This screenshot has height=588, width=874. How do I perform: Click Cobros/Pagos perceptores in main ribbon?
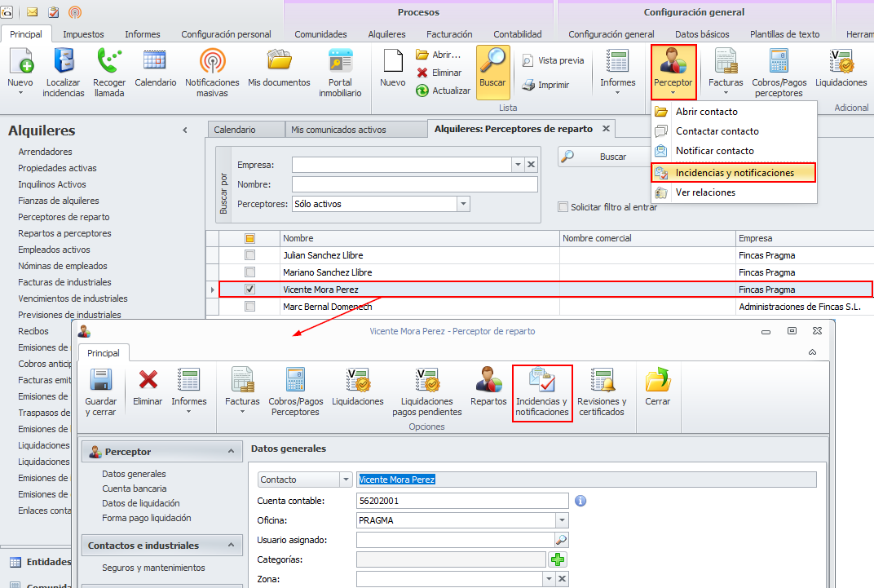(779, 73)
